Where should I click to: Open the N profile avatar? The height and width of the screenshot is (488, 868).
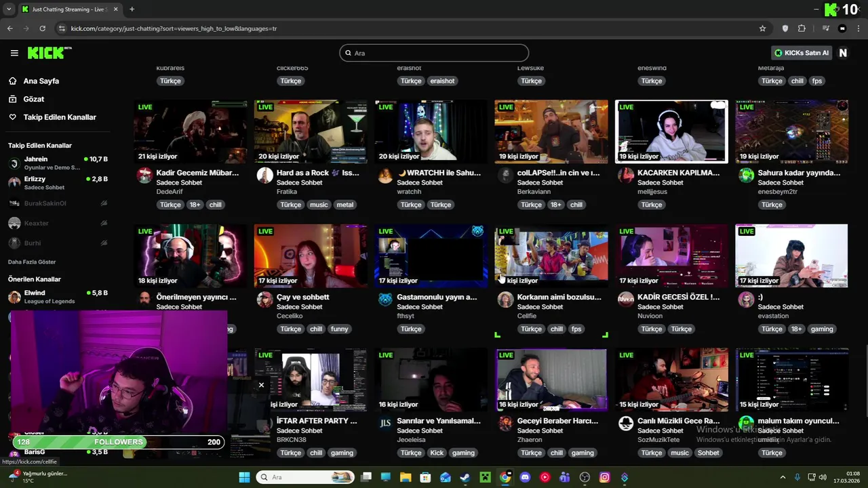[x=843, y=53]
